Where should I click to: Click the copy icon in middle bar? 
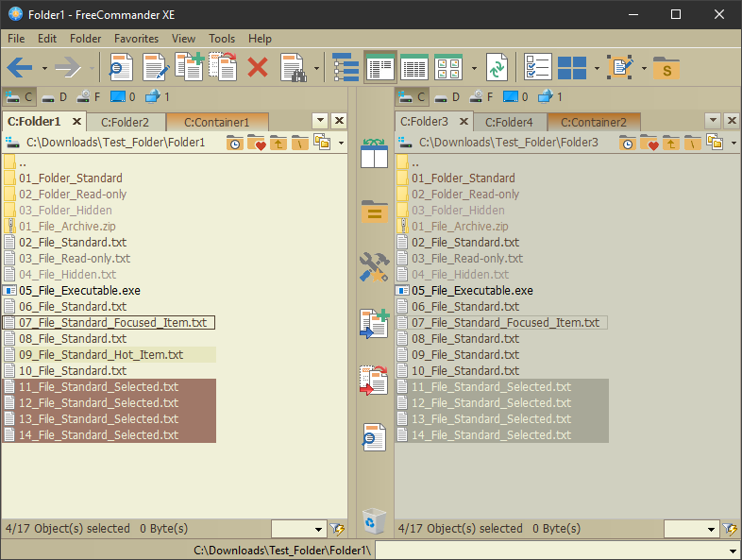pyautogui.click(x=375, y=323)
